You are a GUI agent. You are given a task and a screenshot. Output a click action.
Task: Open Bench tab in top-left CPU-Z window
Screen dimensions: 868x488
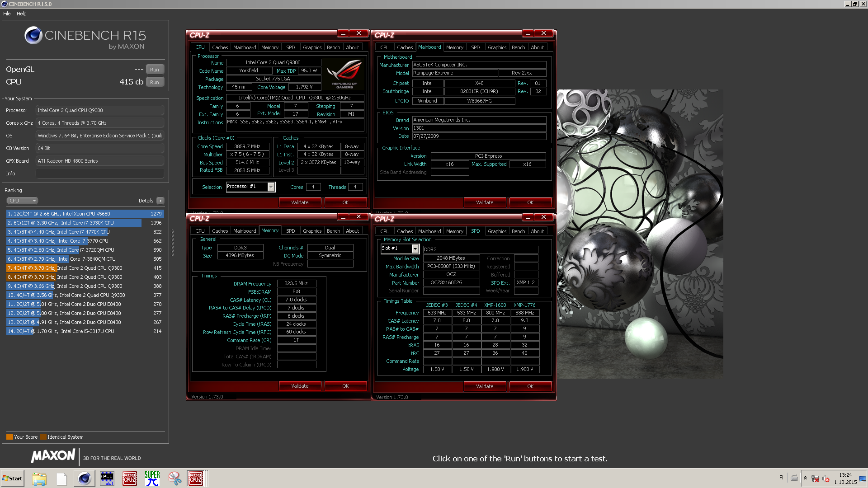pyautogui.click(x=334, y=47)
